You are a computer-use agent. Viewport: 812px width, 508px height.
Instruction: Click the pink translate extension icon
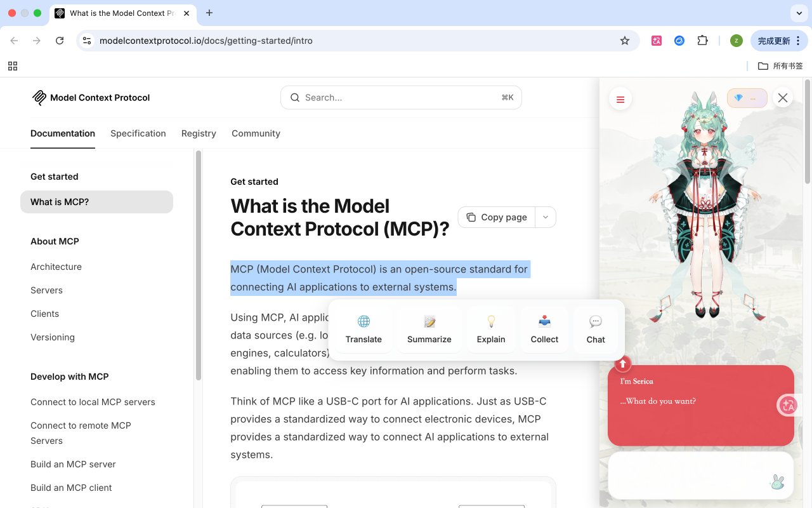[657, 41]
